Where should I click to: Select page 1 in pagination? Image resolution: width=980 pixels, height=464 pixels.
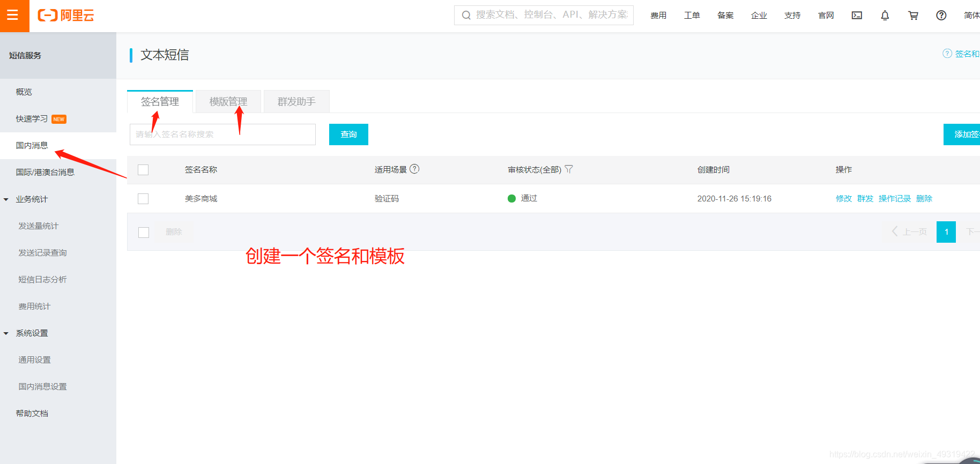pos(946,232)
